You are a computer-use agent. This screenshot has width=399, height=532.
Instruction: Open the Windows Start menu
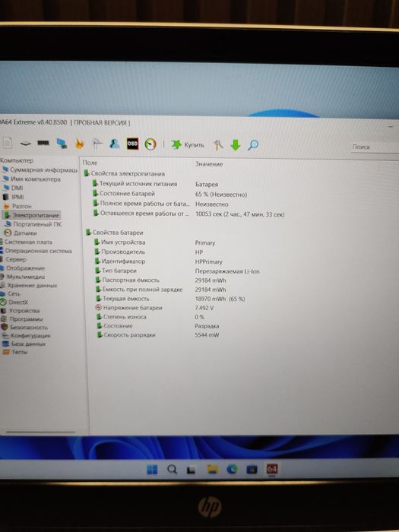(152, 470)
